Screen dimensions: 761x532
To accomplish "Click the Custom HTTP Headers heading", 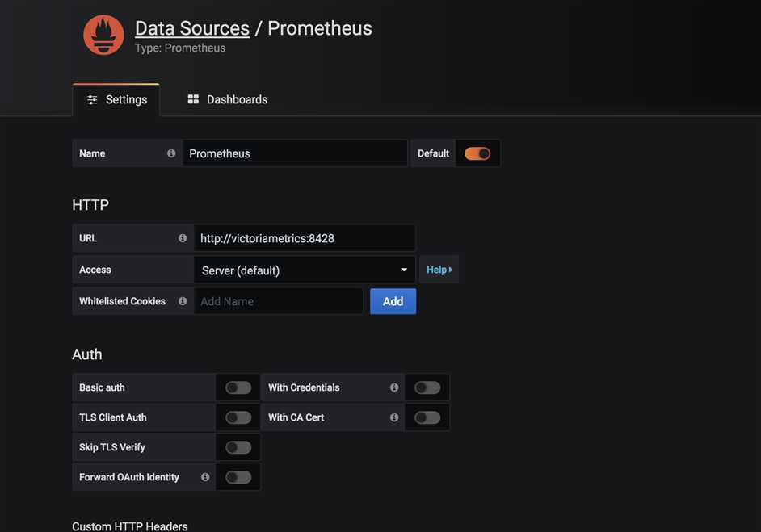I will [x=130, y=526].
